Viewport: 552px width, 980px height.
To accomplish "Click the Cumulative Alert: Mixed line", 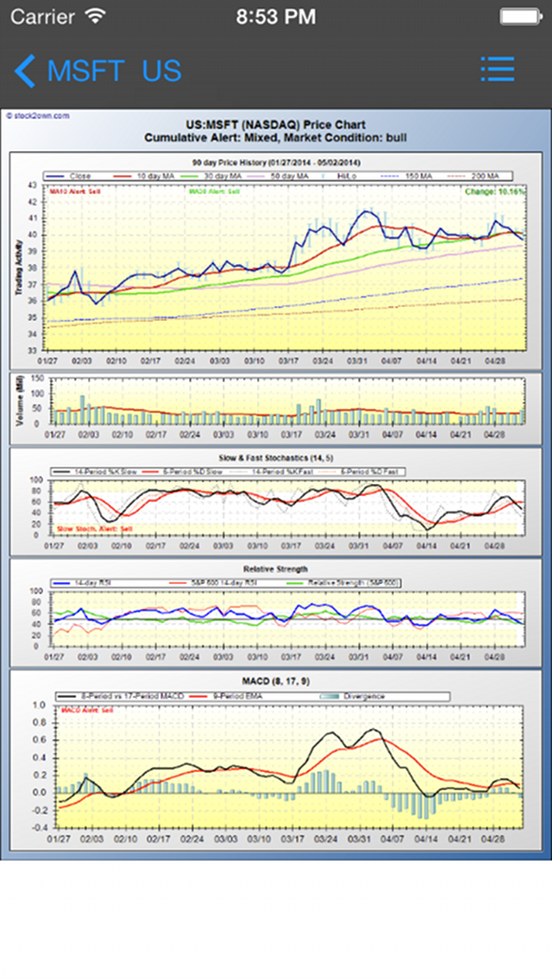I will coord(276,137).
